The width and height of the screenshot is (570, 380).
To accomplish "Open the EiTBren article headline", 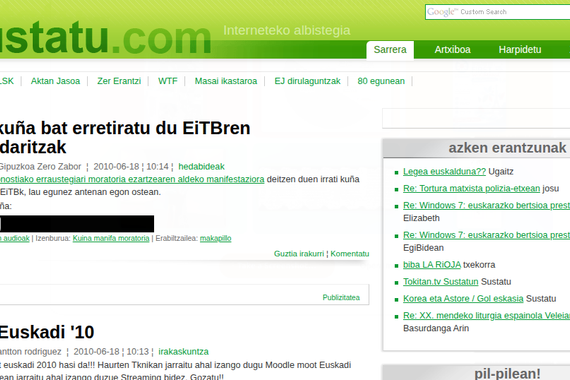I will [125, 137].
